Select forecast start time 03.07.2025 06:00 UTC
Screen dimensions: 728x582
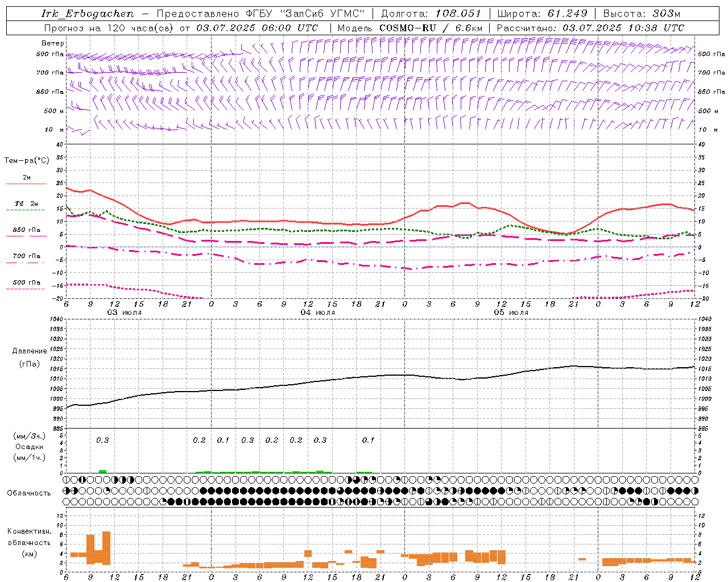coord(257,28)
